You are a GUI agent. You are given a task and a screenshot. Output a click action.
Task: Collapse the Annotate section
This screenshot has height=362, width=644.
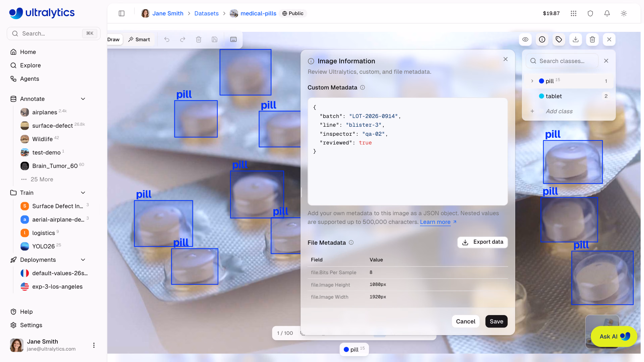tap(83, 99)
